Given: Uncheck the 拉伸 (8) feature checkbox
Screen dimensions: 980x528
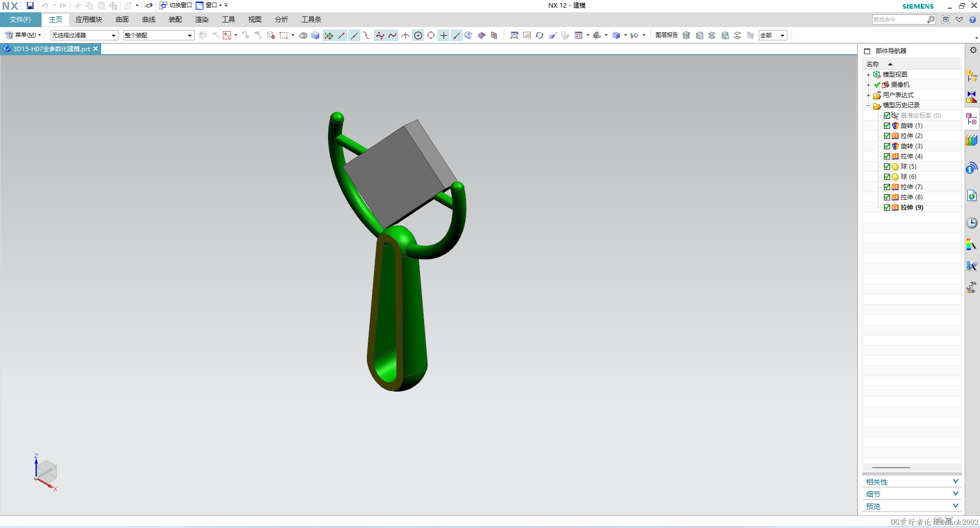Looking at the screenshot, I should [887, 197].
